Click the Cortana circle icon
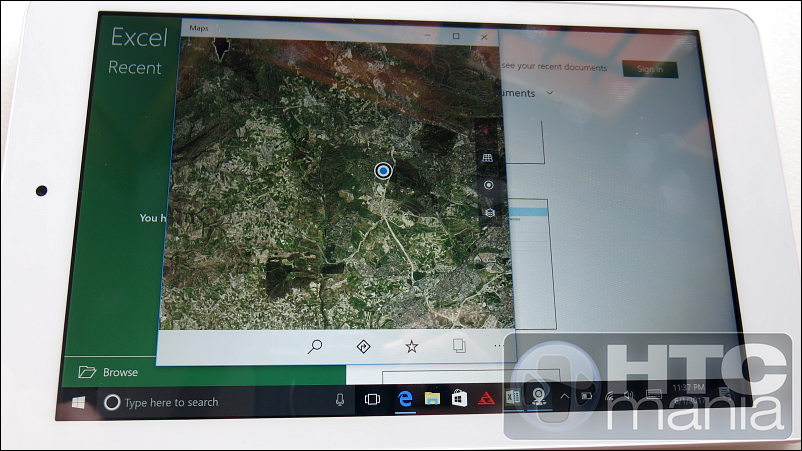802x451 pixels. point(112,402)
